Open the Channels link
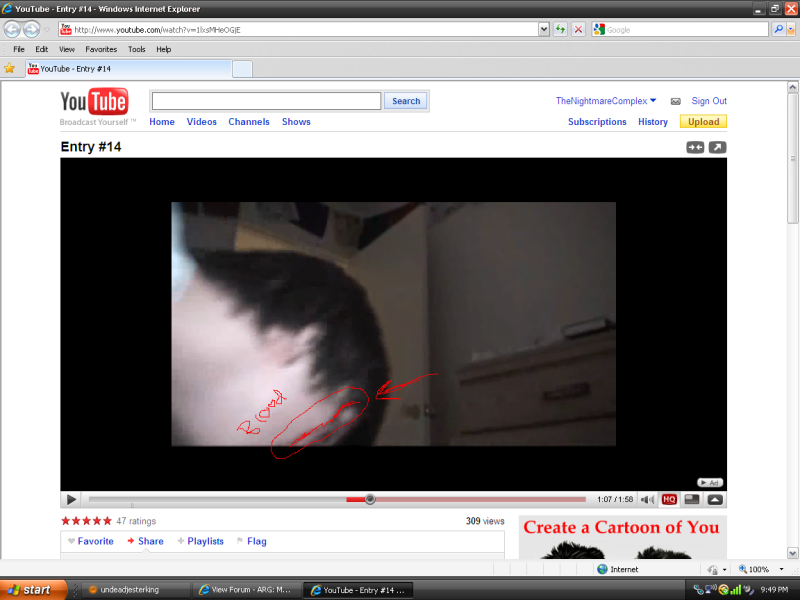This screenshot has height=600, width=800. click(x=249, y=121)
